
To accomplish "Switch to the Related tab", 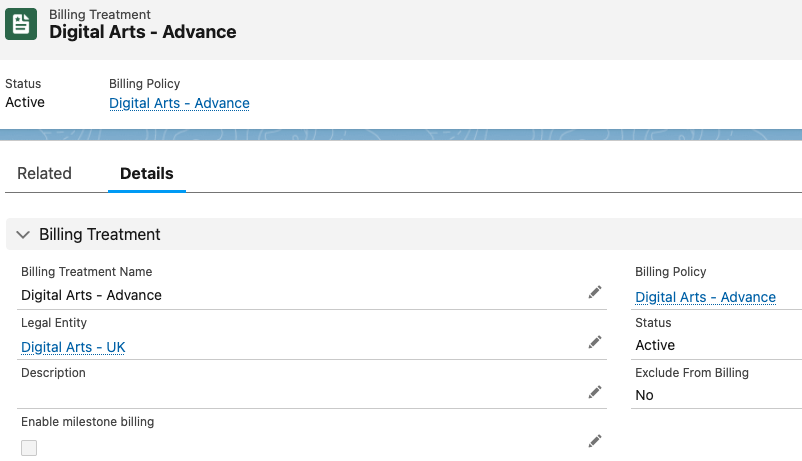I will tap(44, 173).
